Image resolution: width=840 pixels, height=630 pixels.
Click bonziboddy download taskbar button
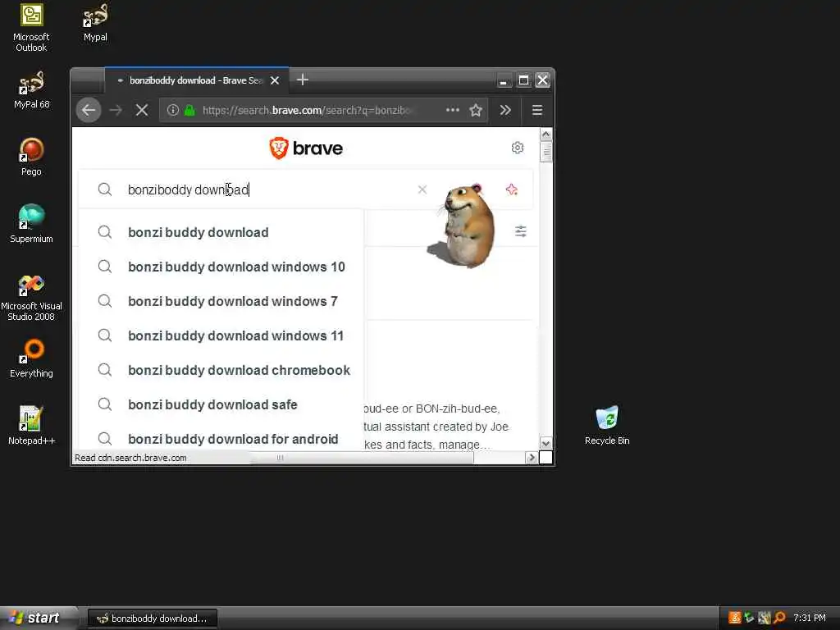152,619
